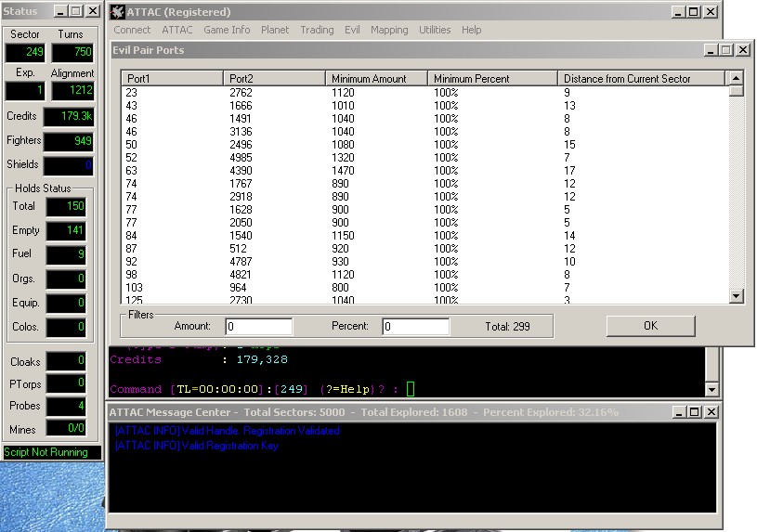Image resolution: width=757 pixels, height=532 pixels.
Task: Sort by Minimum Amount column header
Action: point(376,79)
